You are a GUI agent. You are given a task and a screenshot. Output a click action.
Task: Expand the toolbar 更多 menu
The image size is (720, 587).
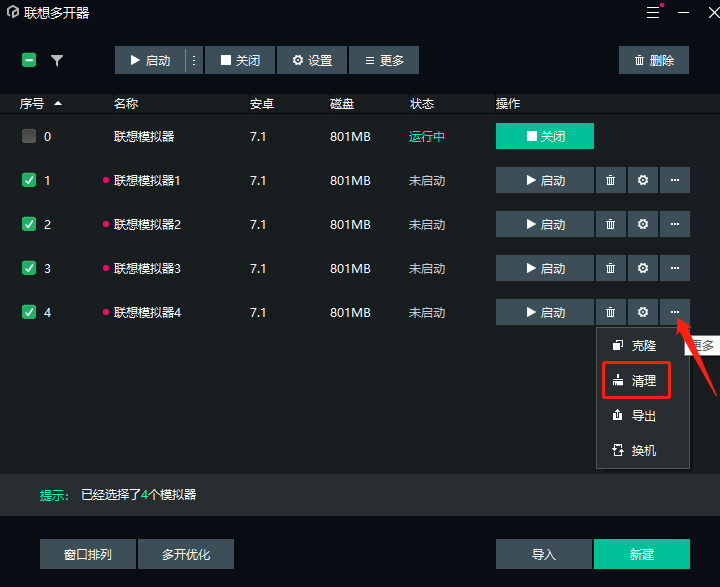click(384, 60)
